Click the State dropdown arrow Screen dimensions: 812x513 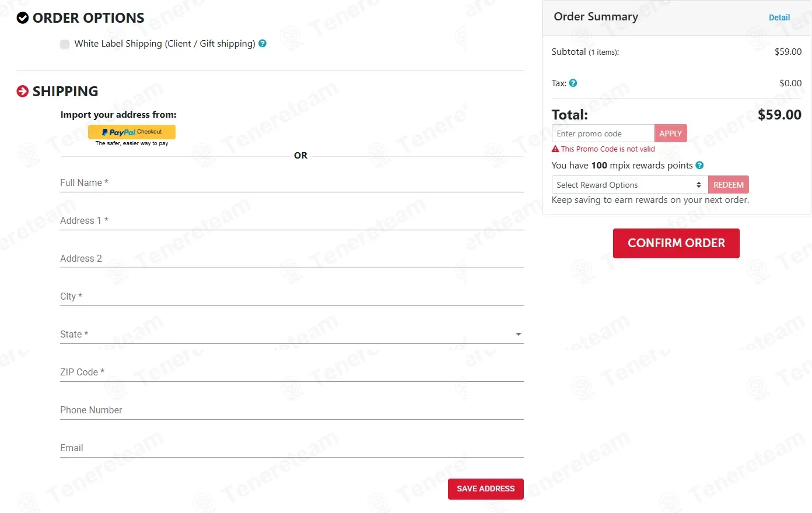tap(518, 334)
